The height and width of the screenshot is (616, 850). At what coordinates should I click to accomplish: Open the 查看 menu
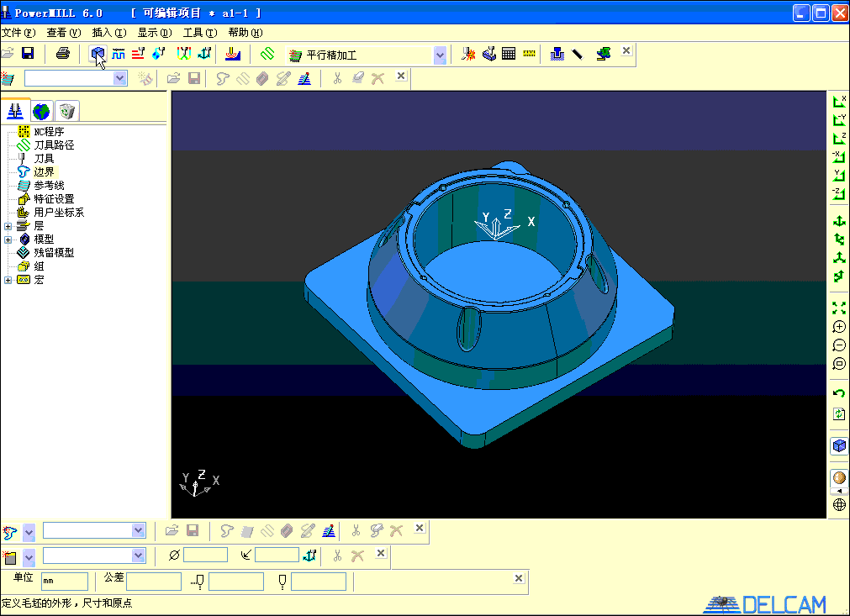(x=63, y=33)
